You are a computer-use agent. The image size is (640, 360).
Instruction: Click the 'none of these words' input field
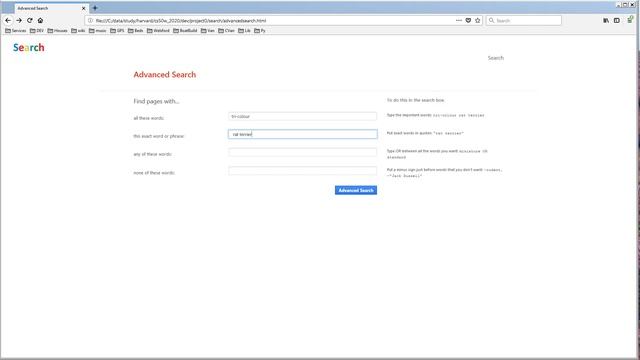click(302, 171)
